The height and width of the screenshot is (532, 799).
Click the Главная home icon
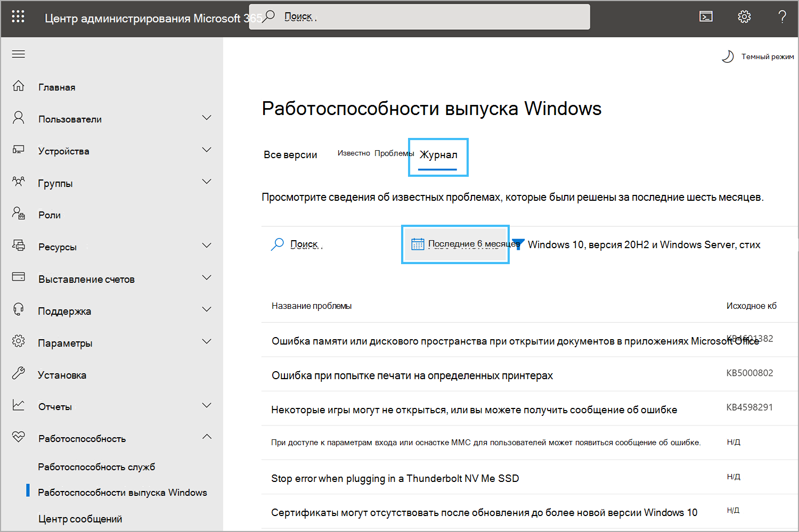tap(19, 86)
